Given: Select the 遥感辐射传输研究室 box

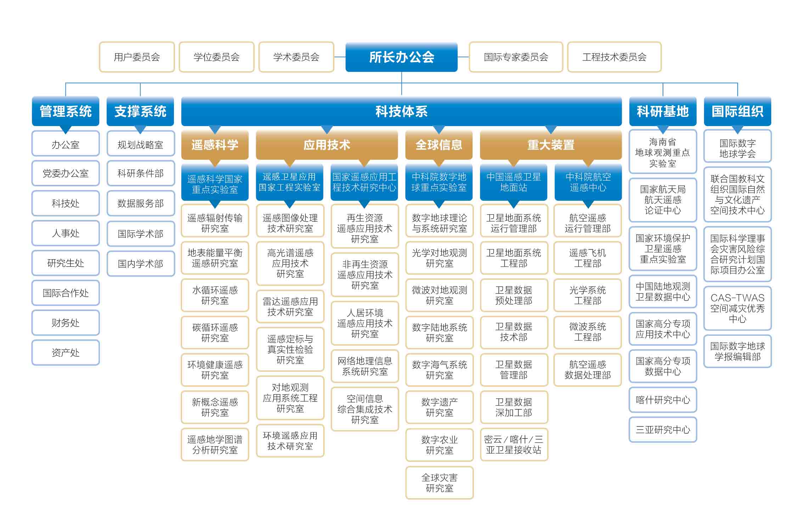Looking at the screenshot, I should click(x=215, y=221).
